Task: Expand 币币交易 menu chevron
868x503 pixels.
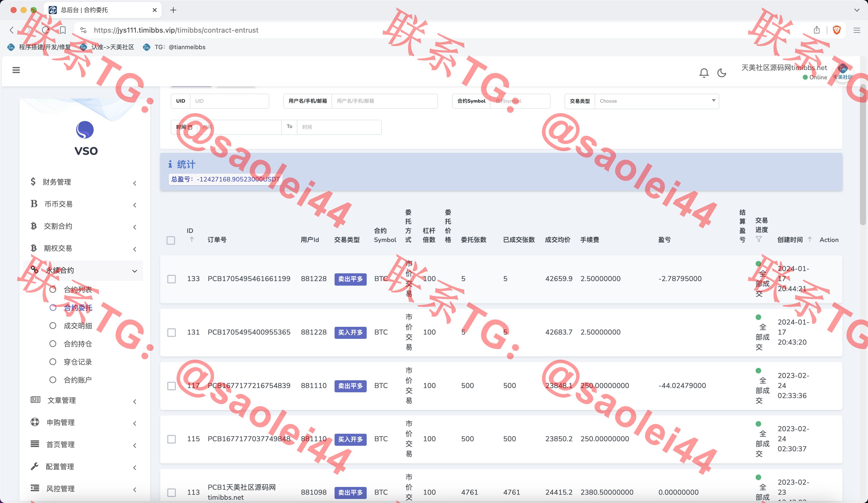Action: click(x=135, y=205)
